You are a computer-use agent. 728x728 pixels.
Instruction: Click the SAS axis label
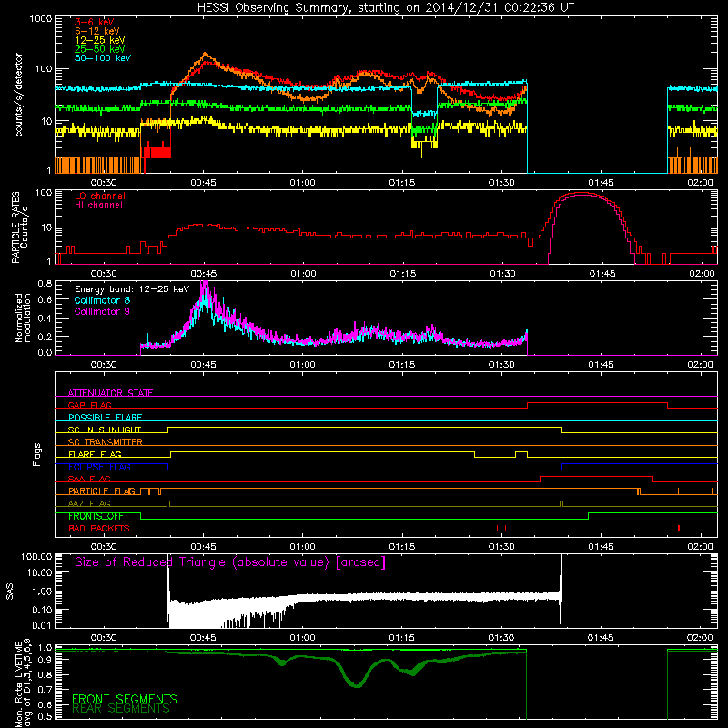(9, 591)
